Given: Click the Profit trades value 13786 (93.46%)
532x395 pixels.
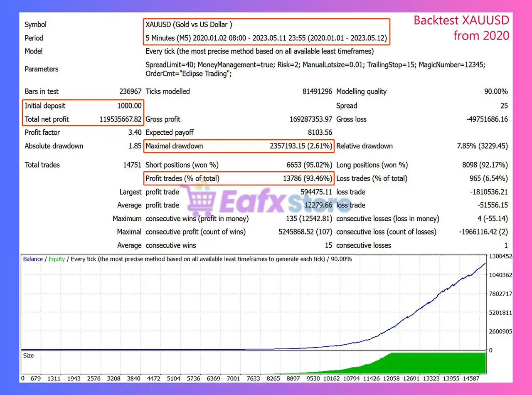Looking at the screenshot, I should click(x=307, y=178).
